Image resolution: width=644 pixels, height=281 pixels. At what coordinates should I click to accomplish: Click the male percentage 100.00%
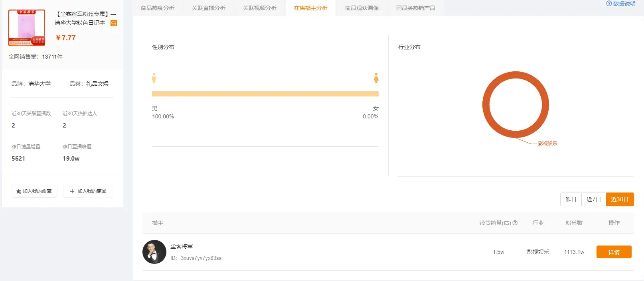pyautogui.click(x=163, y=116)
